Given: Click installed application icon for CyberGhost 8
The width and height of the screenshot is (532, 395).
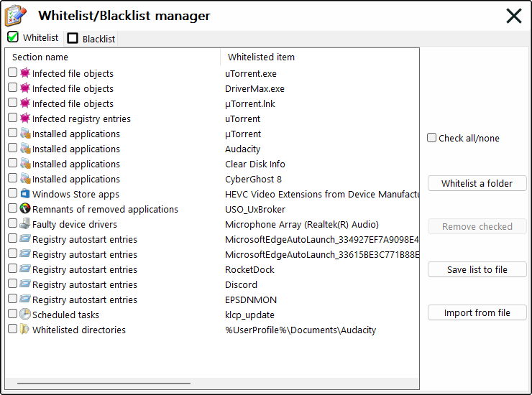Looking at the screenshot, I should click(x=24, y=178).
